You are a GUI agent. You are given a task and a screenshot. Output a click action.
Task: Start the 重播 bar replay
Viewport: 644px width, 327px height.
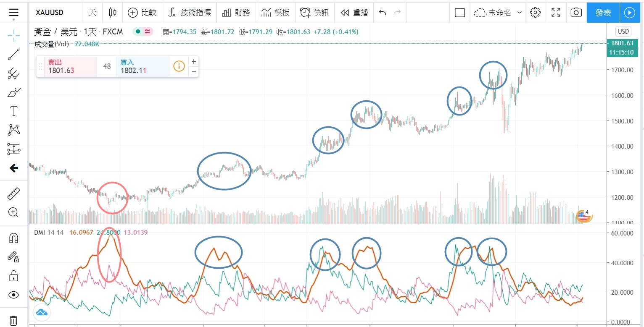[354, 13]
